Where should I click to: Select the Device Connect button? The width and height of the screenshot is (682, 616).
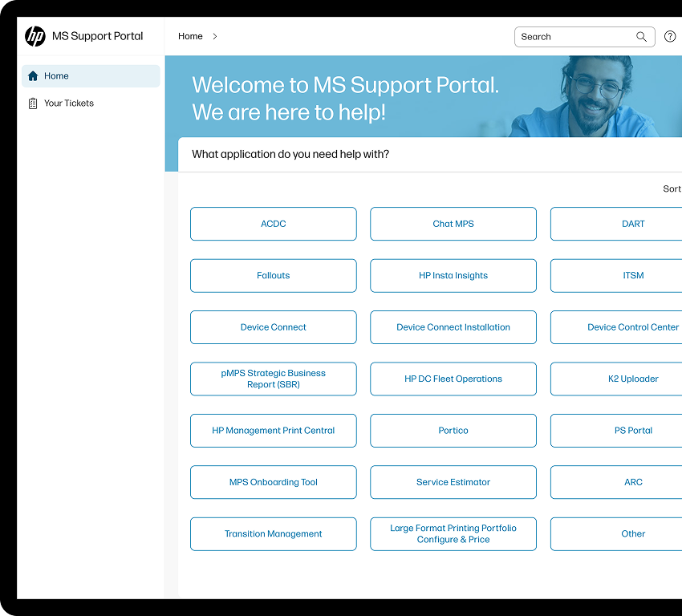[x=274, y=327]
